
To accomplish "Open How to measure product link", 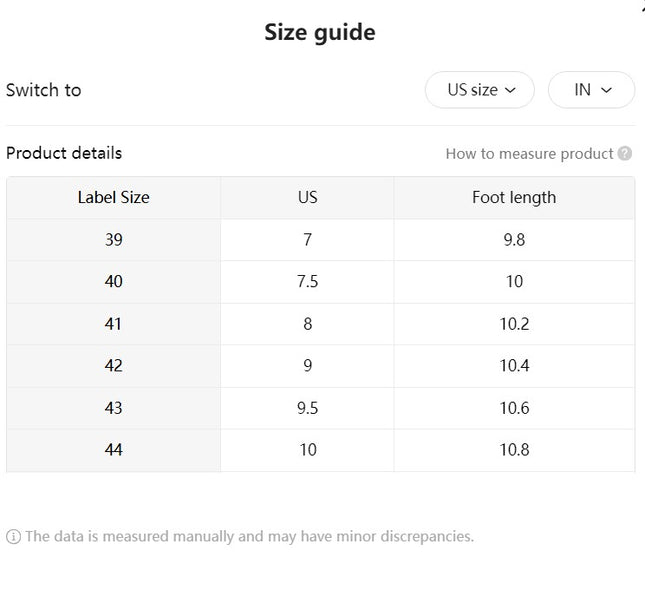I will [x=529, y=153].
